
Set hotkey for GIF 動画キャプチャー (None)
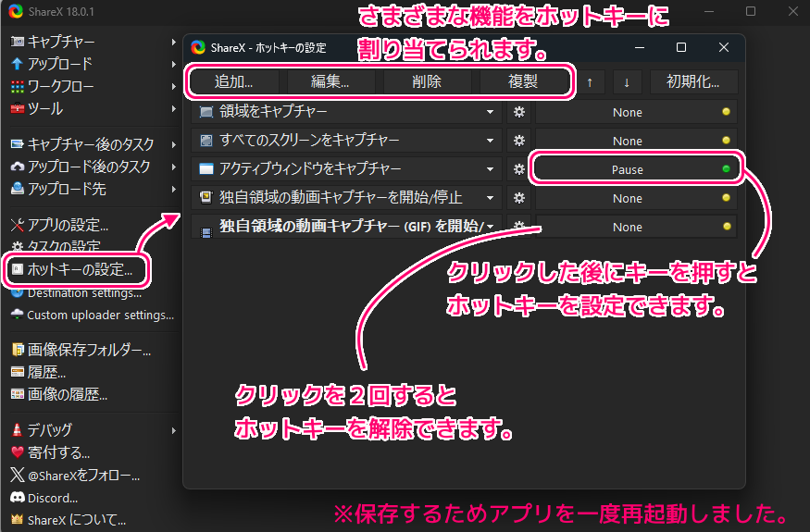pos(636,227)
